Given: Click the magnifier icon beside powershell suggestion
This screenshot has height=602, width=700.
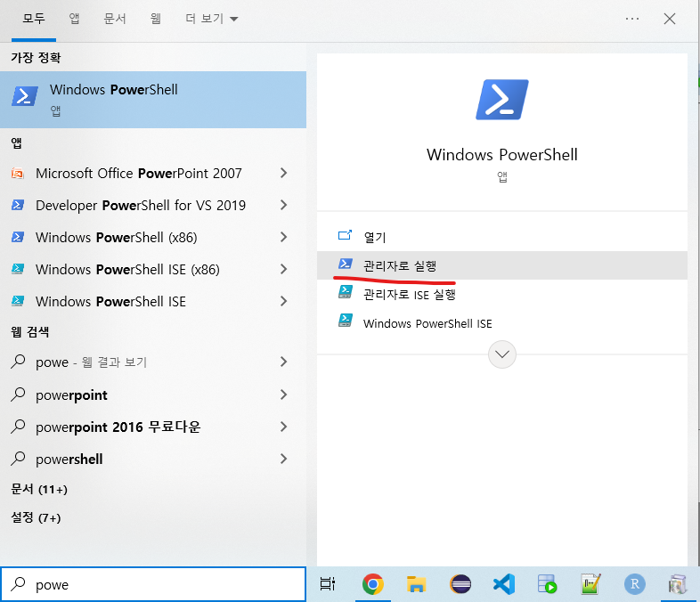Looking at the screenshot, I should 18,459.
